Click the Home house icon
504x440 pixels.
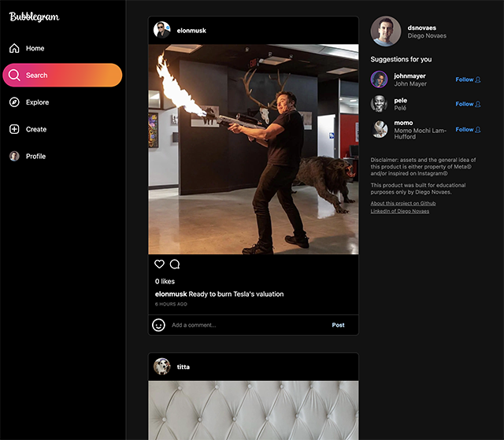coord(14,48)
